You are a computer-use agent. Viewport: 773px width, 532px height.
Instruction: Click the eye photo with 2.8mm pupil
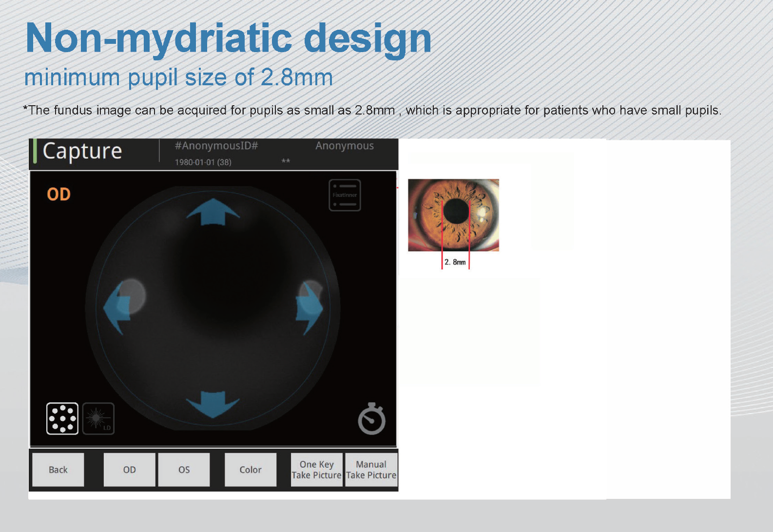click(x=453, y=215)
